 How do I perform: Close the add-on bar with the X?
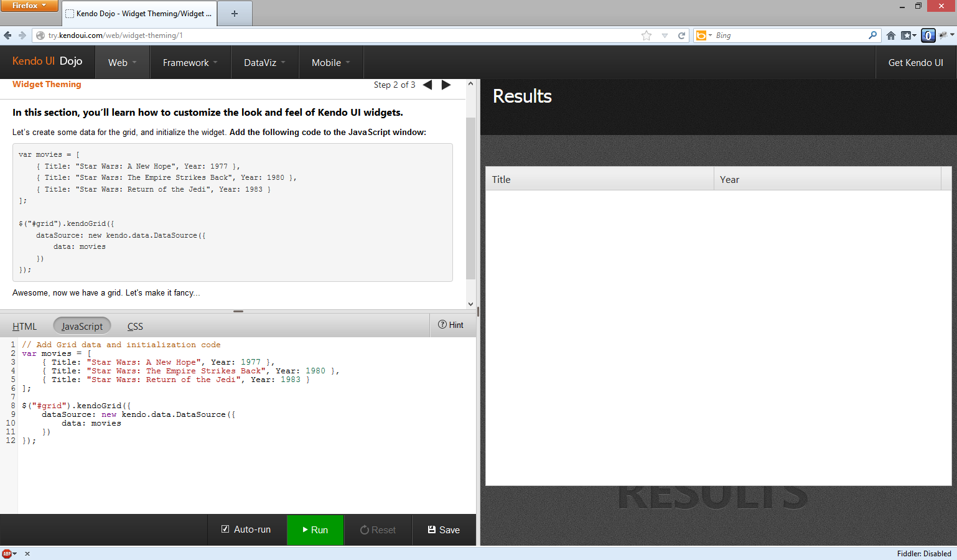click(27, 554)
